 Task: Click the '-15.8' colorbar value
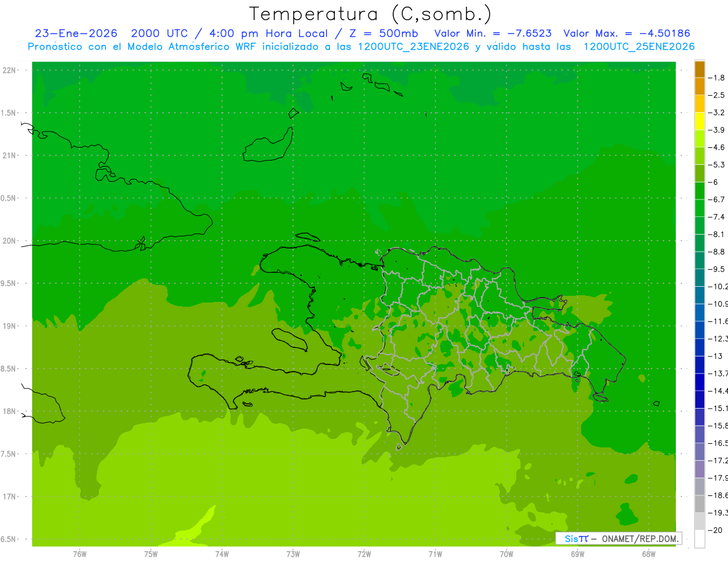[x=719, y=425]
